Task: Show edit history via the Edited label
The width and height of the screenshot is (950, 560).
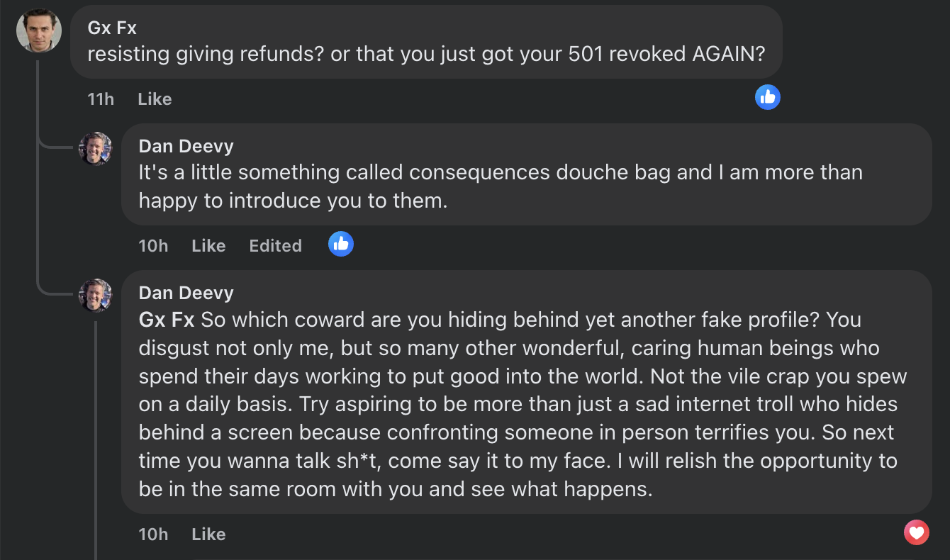Action: (275, 246)
